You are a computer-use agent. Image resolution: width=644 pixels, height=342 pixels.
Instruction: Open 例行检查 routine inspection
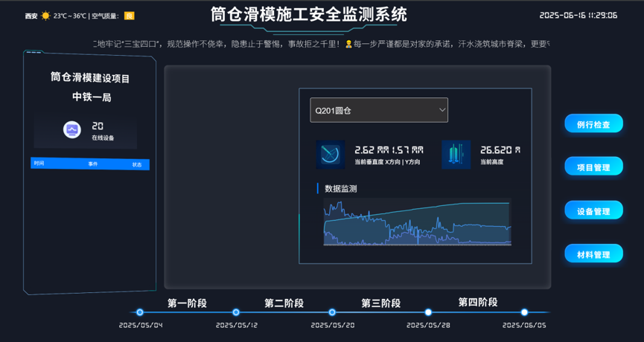coord(593,124)
